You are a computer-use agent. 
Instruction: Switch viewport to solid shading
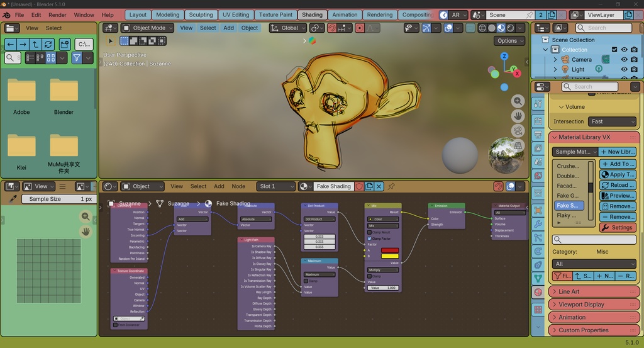coord(492,28)
